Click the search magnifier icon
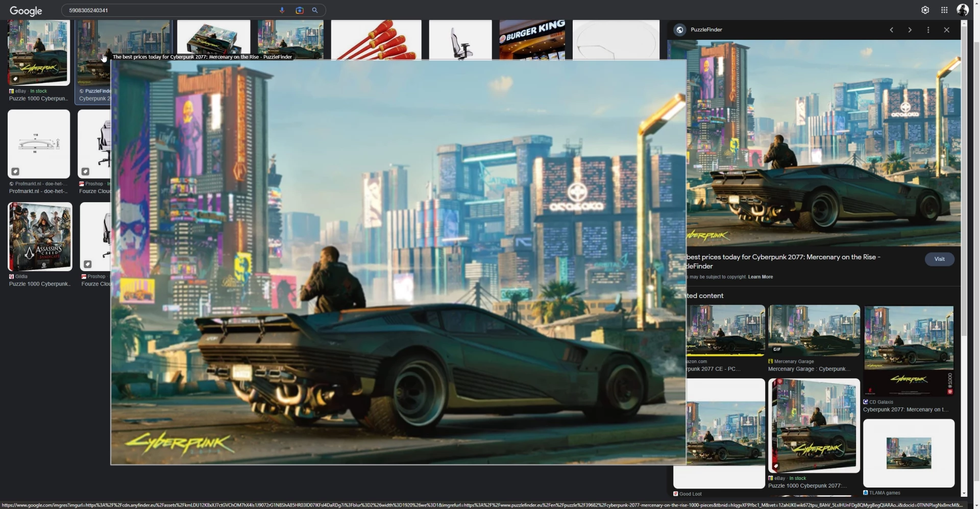Image resolution: width=980 pixels, height=509 pixels. pyautogui.click(x=315, y=10)
